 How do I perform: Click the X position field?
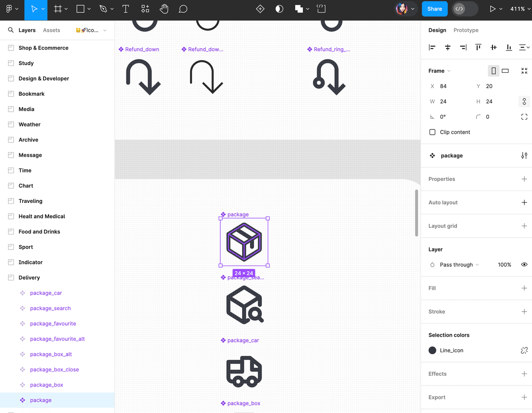point(448,86)
